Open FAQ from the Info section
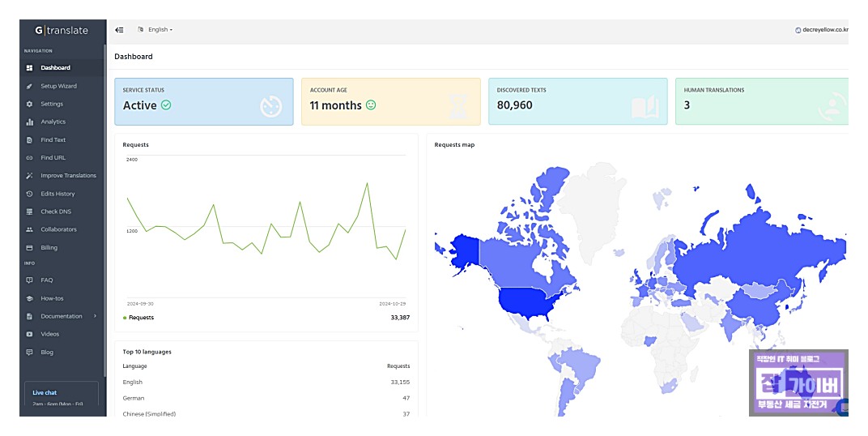868x436 pixels. click(x=46, y=280)
